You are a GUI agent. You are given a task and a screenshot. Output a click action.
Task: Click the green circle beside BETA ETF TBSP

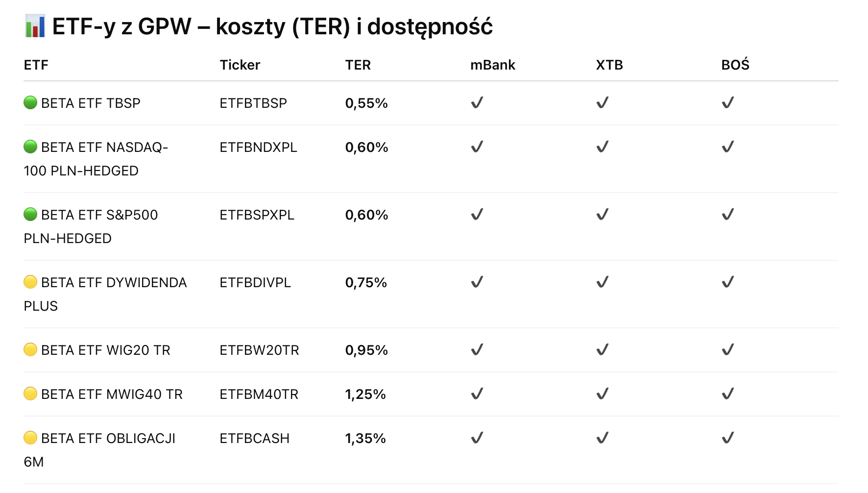point(30,103)
